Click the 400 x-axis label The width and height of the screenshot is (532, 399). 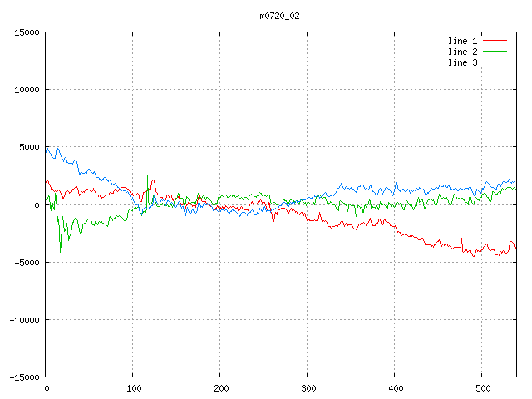tap(396, 388)
